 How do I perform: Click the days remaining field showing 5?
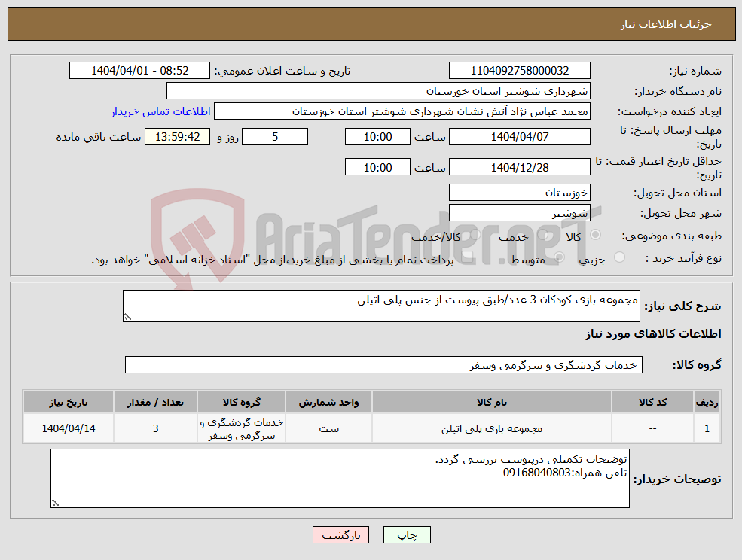tap(275, 137)
